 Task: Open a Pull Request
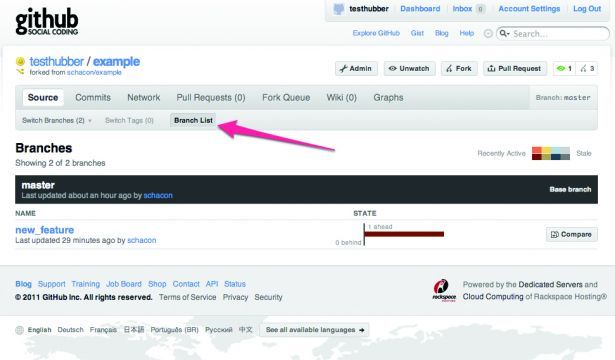[x=515, y=69]
